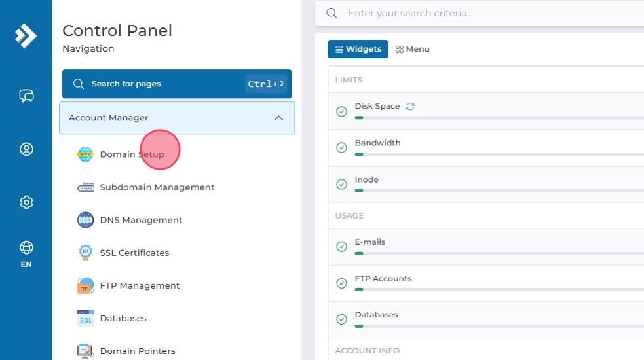This screenshot has width=644, height=360.
Task: Click the FTP Management folder icon
Action: tap(85, 285)
